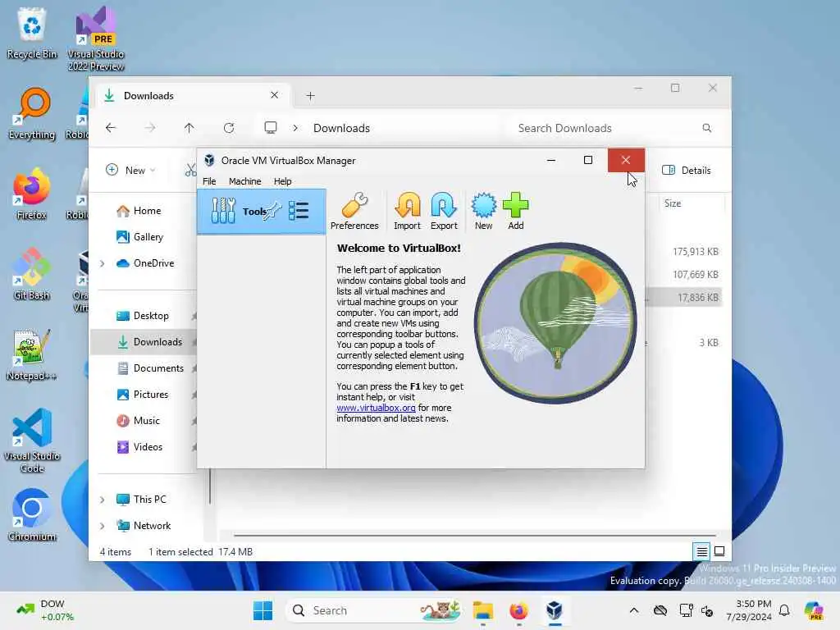Click the taskbar Search box
Screen dimensions: 840x630
point(375,610)
